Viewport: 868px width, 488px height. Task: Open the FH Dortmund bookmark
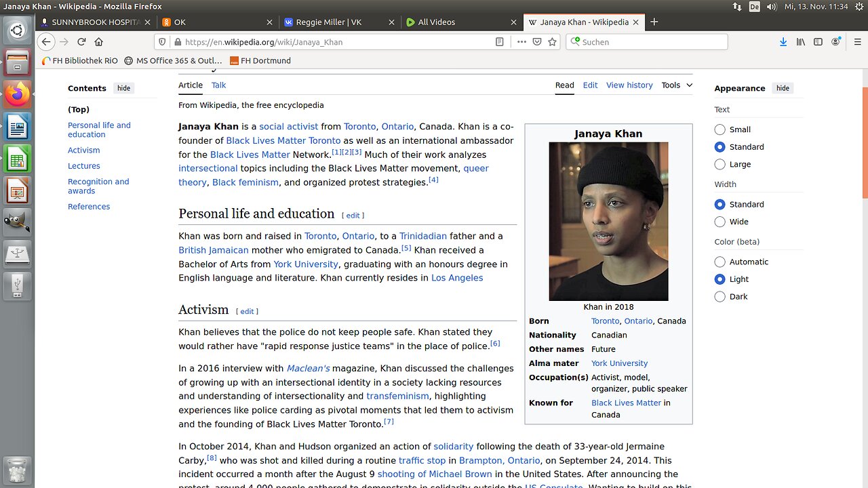pos(260,60)
